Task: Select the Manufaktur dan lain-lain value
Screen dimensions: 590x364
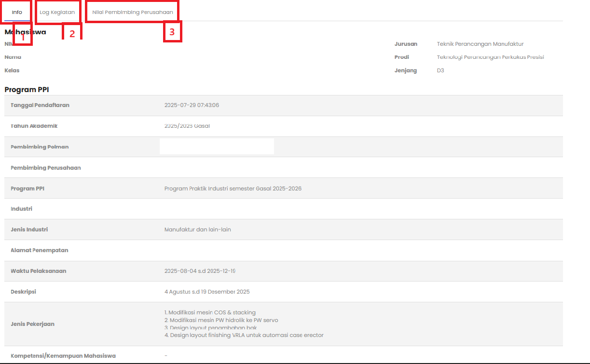Action: (x=197, y=229)
